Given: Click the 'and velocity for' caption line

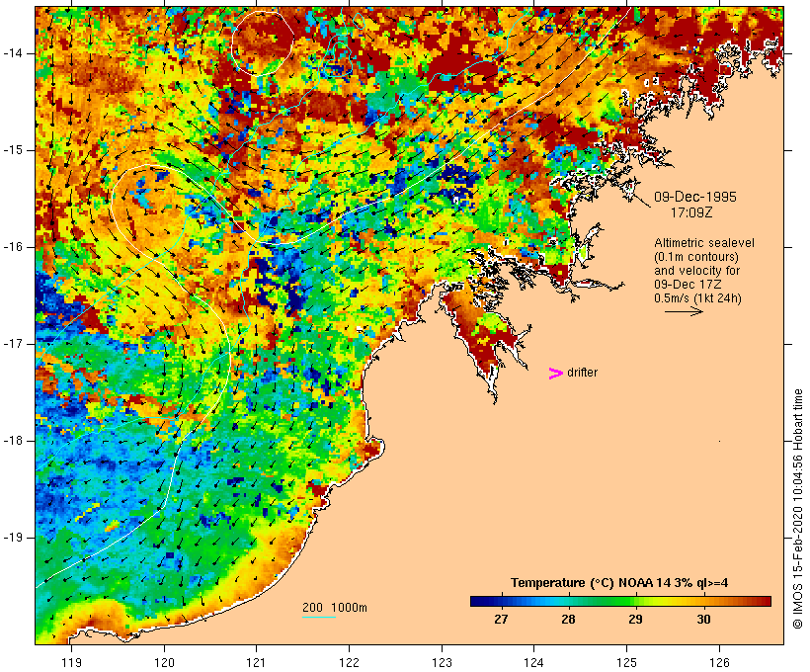Looking at the screenshot, I should (x=696, y=271).
